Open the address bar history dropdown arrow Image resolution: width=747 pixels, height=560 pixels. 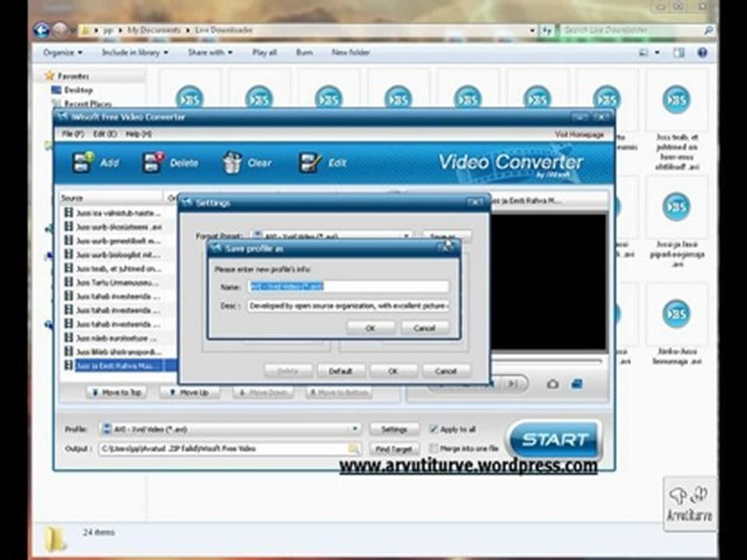click(x=532, y=30)
